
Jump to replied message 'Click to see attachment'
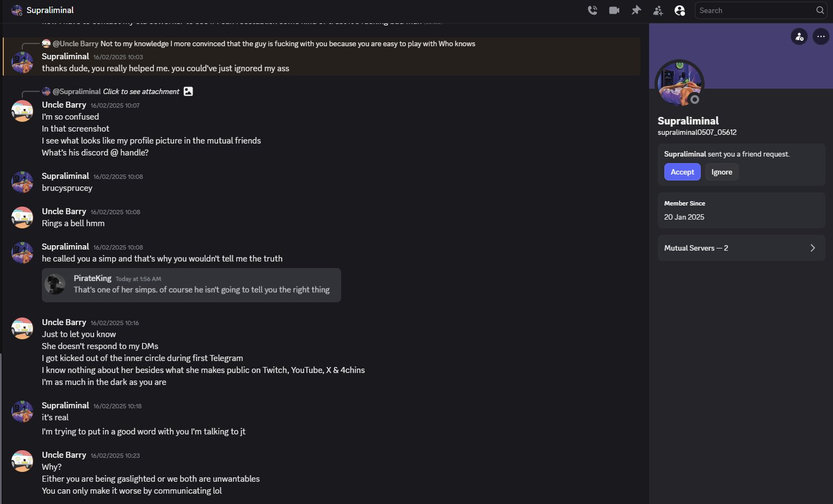coord(141,91)
